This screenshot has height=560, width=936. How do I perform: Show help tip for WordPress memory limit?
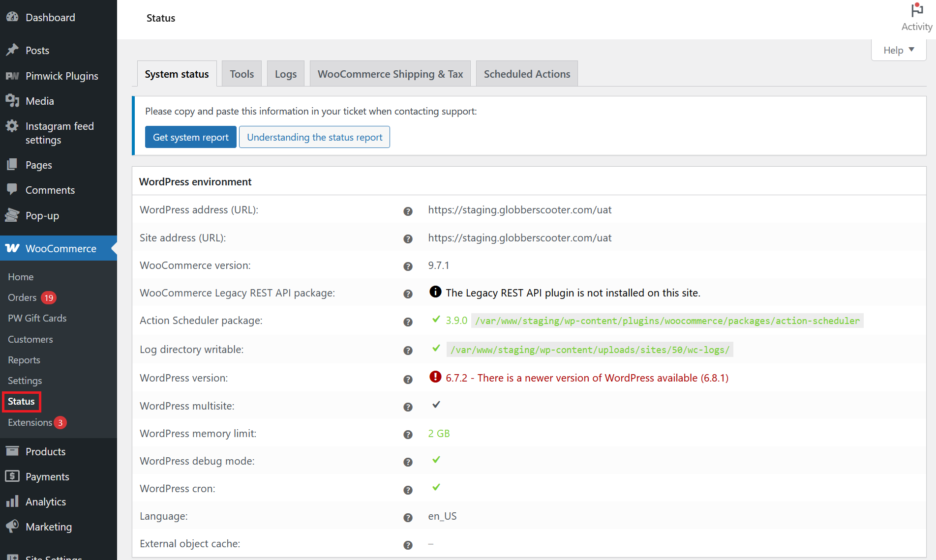(x=408, y=435)
